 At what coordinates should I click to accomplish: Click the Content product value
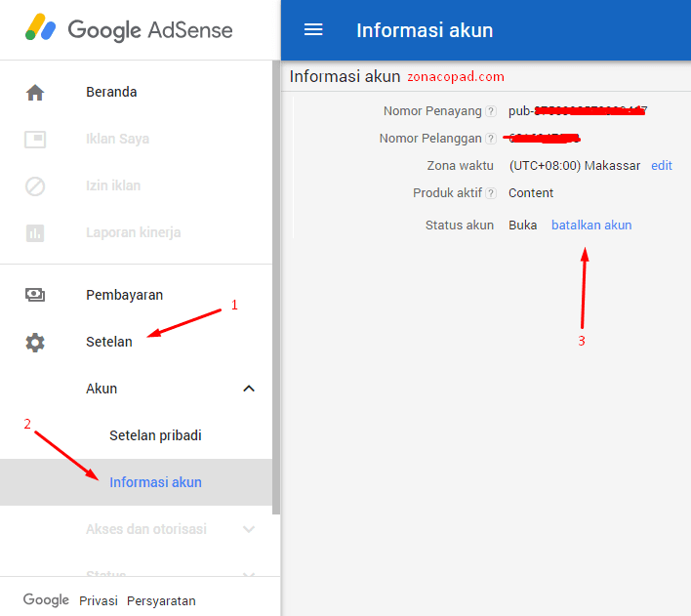[531, 193]
